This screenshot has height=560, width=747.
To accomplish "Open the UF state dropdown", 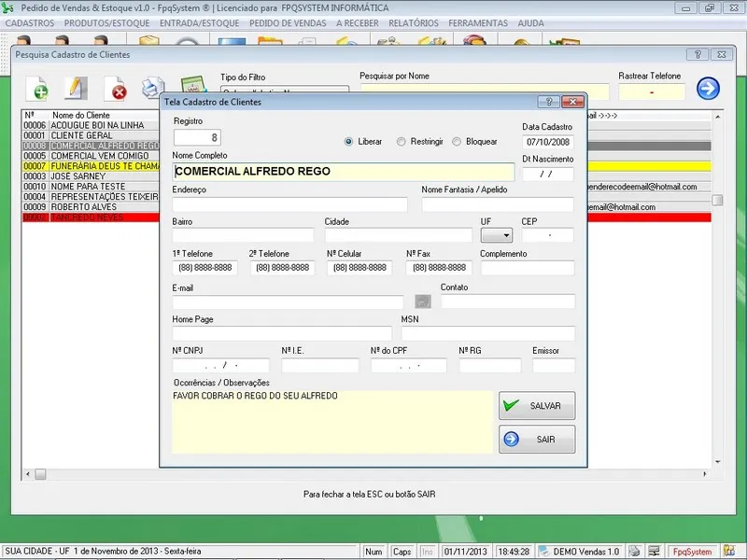I will pyautogui.click(x=496, y=235).
